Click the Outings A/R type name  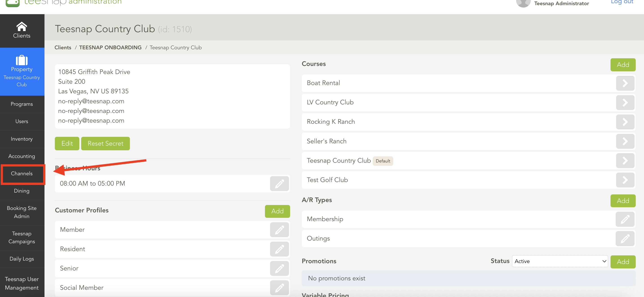pyautogui.click(x=318, y=238)
